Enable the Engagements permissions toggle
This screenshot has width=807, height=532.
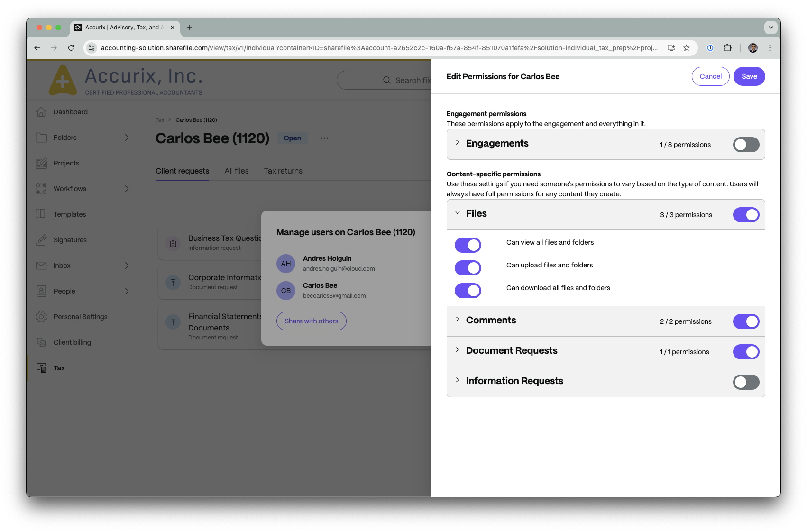point(746,145)
